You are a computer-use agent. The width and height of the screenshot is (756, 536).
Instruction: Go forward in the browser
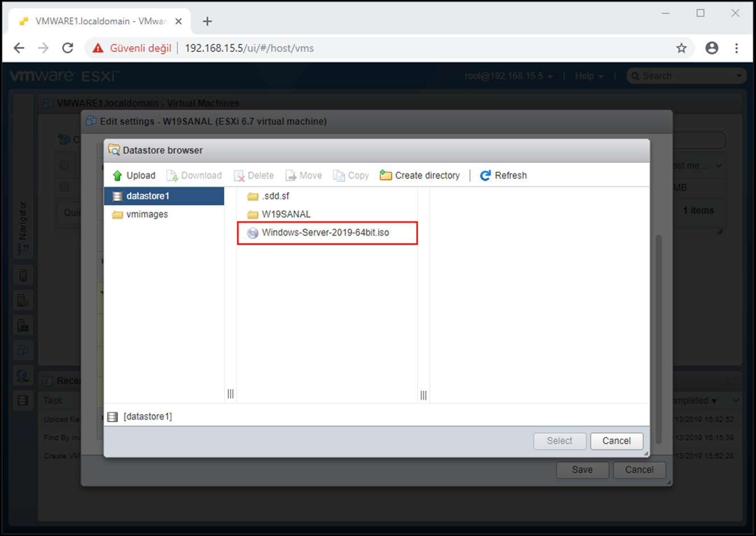(43, 48)
